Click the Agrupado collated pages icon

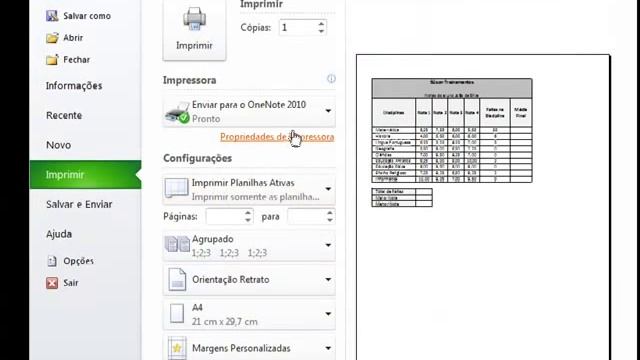pyautogui.click(x=177, y=244)
